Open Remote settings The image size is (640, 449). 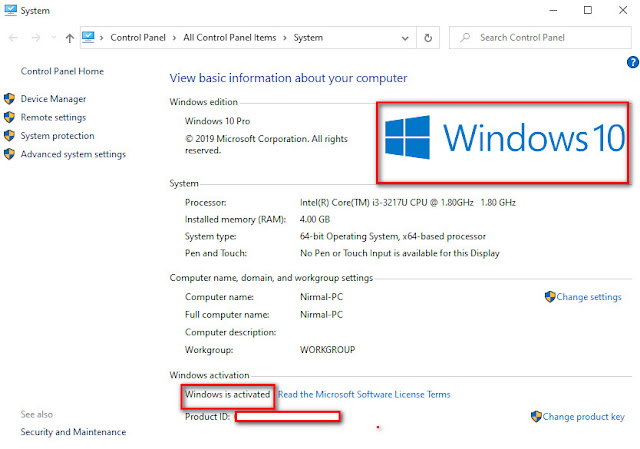tap(53, 118)
